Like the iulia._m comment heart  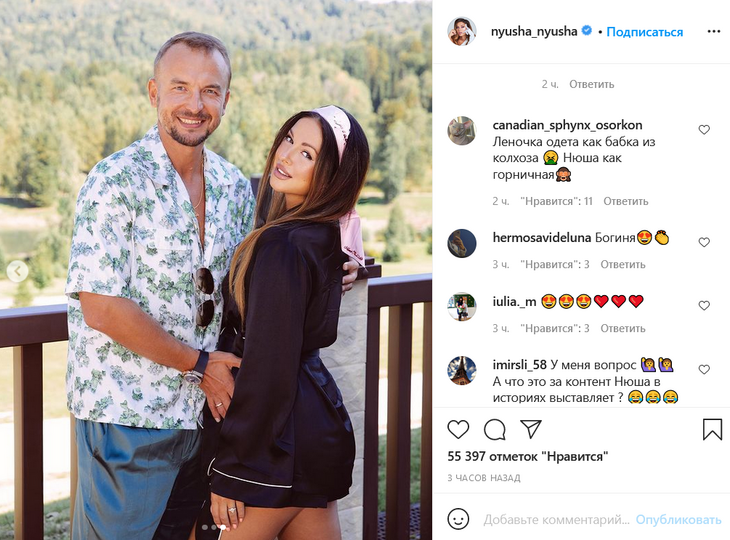tap(704, 305)
